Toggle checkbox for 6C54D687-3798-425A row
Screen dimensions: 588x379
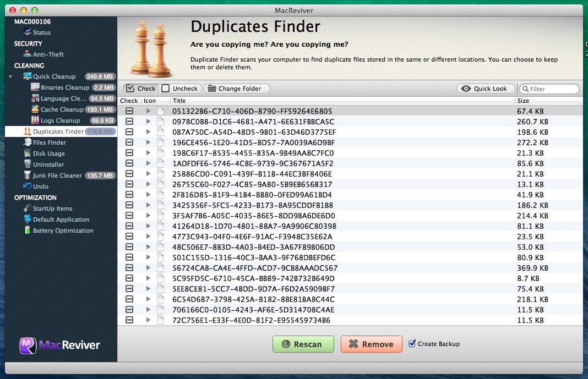point(129,299)
